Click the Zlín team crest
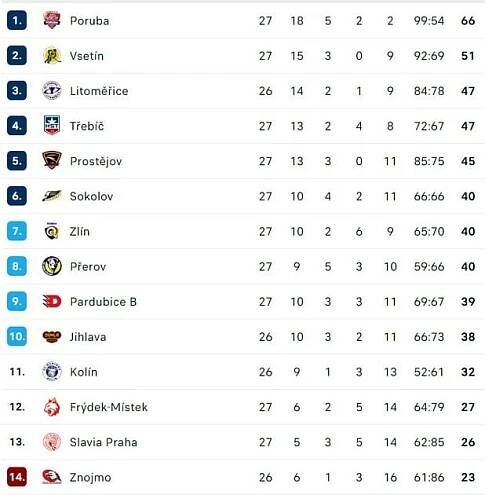 52,231
